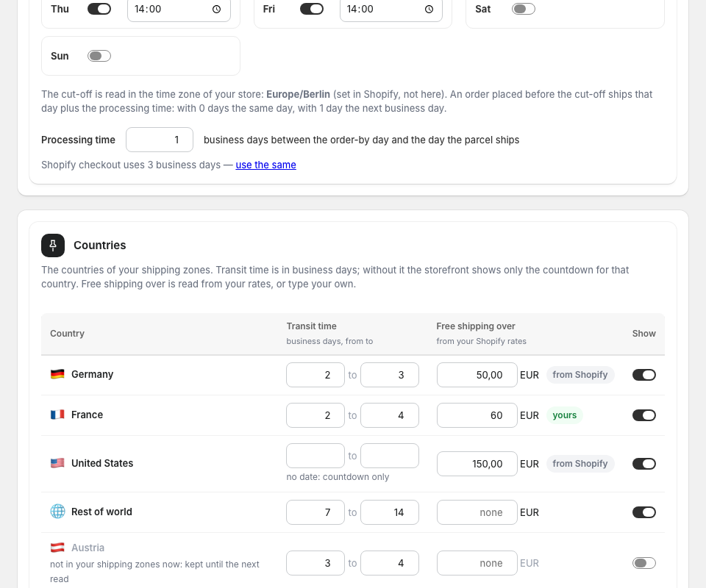Edit Rest of world transit from field

315,512
